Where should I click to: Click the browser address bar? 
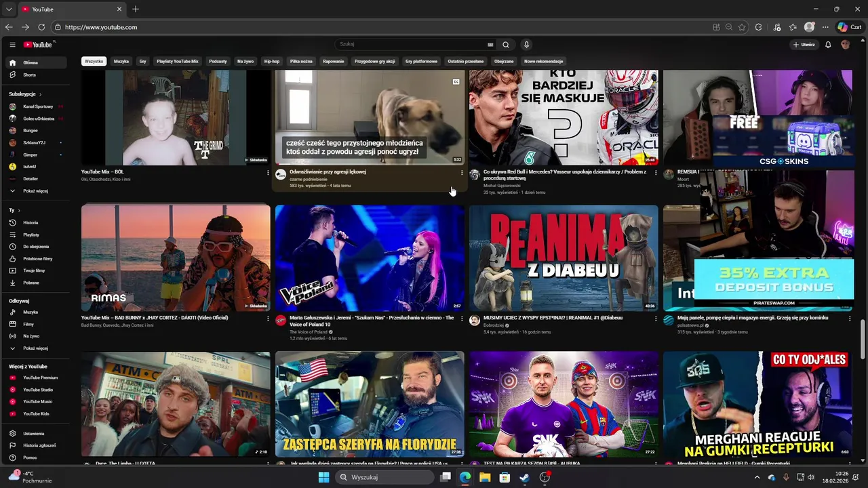click(380, 27)
